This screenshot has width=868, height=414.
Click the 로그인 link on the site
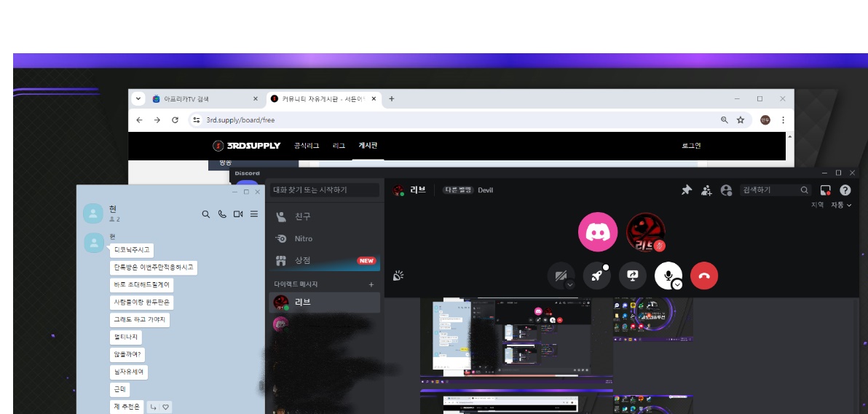point(691,146)
